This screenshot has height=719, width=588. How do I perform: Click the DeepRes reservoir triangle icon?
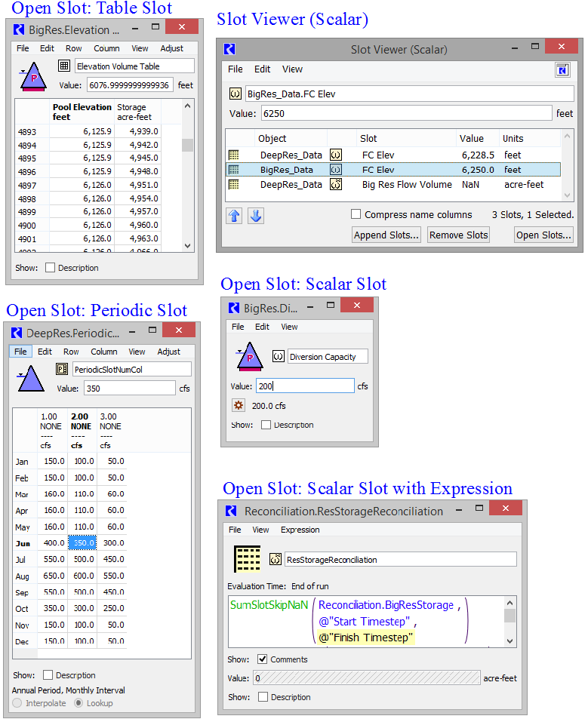[x=31, y=379]
